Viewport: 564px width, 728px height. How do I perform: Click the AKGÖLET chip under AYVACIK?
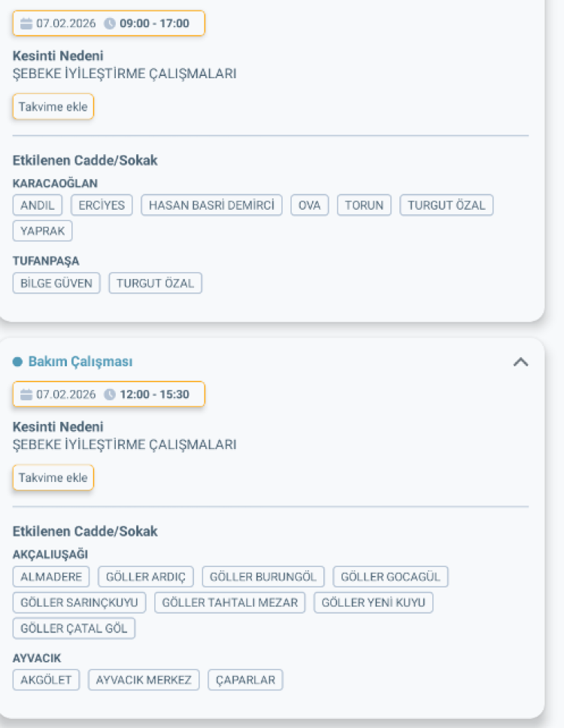pyautogui.click(x=45, y=679)
